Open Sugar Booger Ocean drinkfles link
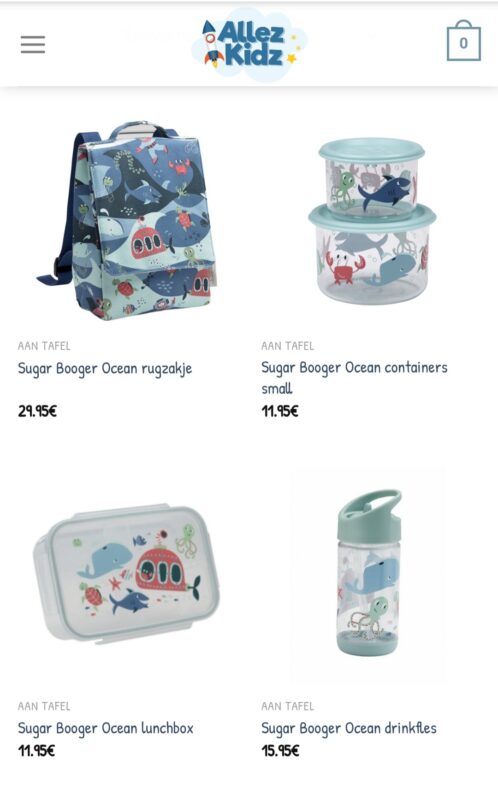This screenshot has height=800, width=498. 349,728
